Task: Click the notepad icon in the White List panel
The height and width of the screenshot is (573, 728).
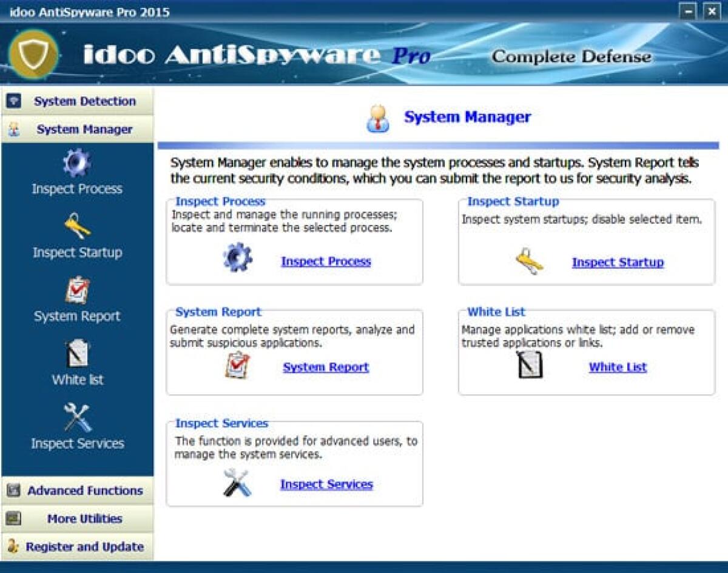Action: [x=528, y=364]
